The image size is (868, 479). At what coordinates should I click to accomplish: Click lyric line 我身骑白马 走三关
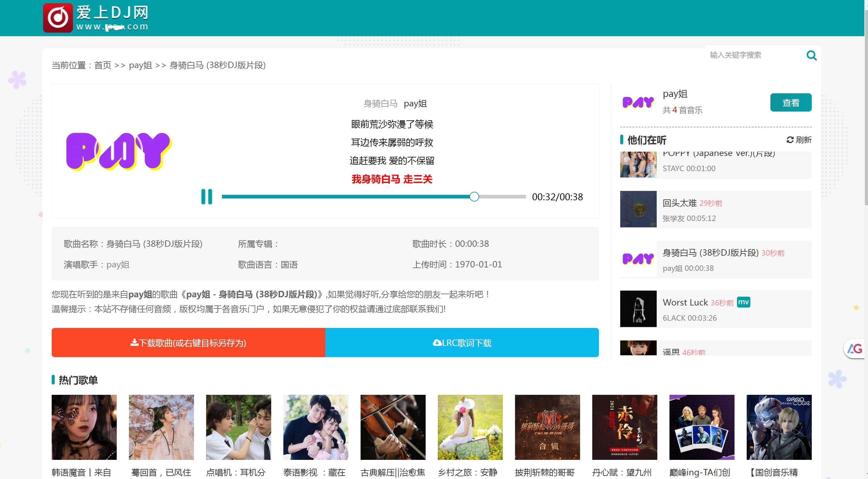392,179
